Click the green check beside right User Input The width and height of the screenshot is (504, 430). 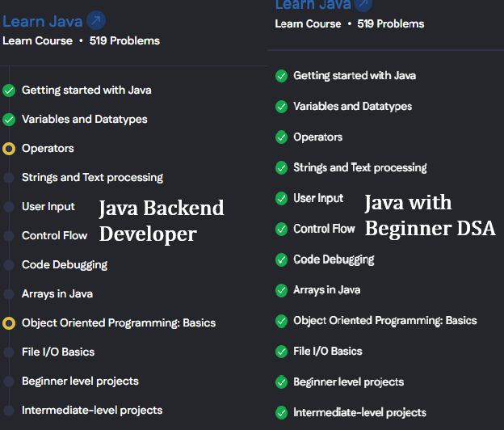[x=282, y=199]
